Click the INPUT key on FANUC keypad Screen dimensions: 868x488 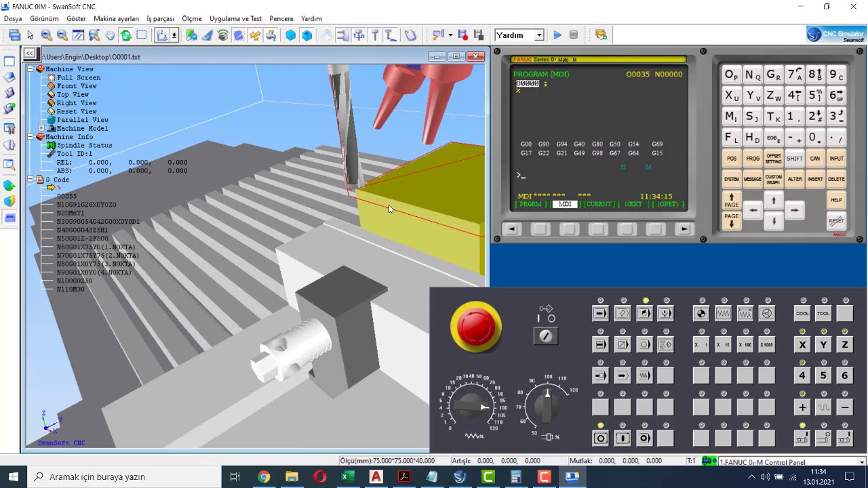pos(837,158)
